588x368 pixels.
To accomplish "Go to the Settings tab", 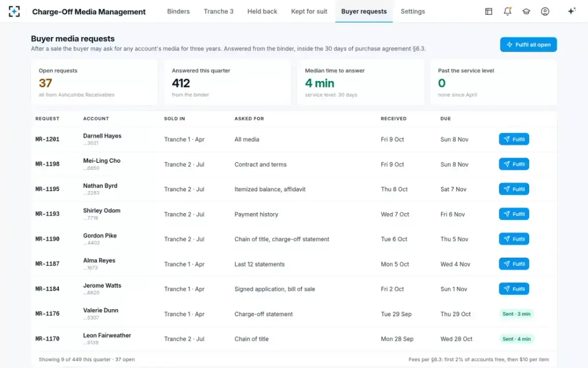I will [413, 11].
